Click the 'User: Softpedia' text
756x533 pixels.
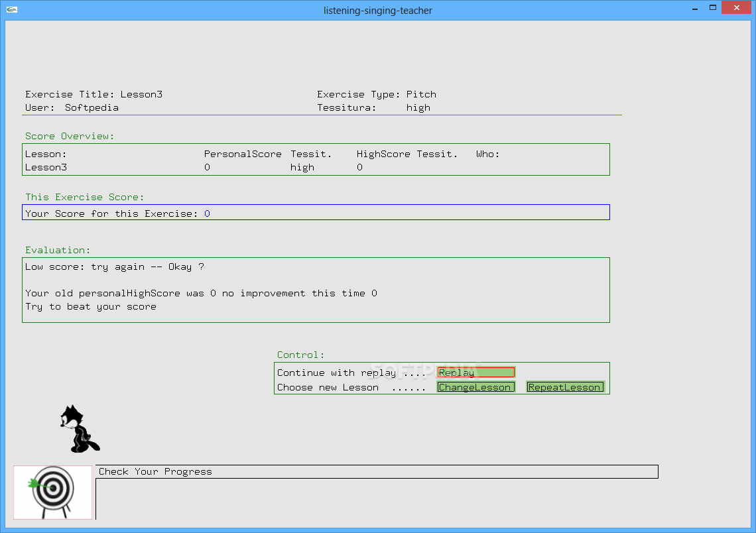tap(72, 107)
